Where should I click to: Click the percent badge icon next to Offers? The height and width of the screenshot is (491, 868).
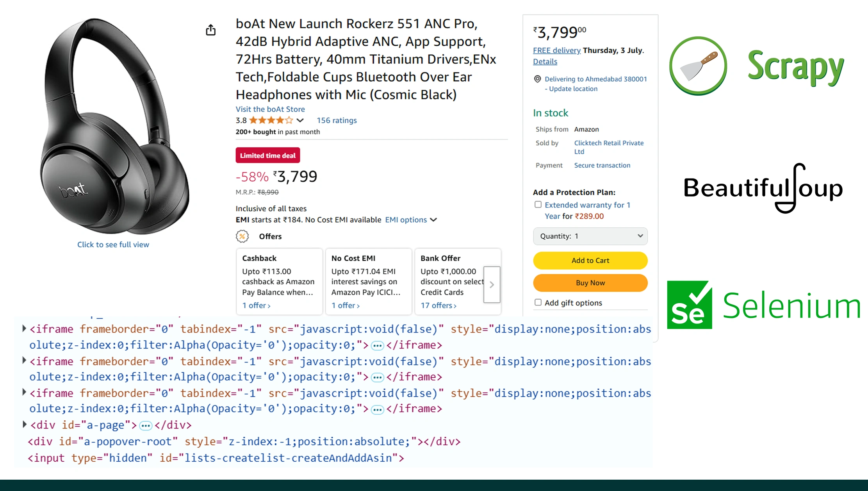pyautogui.click(x=242, y=236)
